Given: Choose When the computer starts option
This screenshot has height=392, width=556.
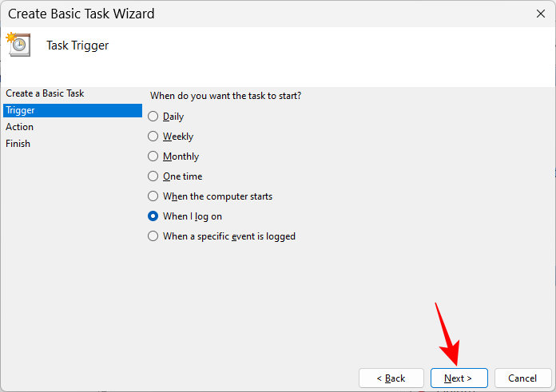Looking at the screenshot, I should click(153, 196).
